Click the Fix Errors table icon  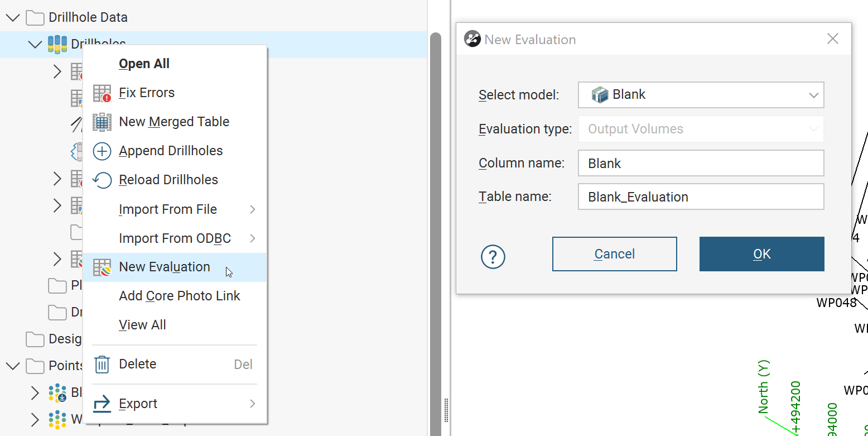point(102,93)
